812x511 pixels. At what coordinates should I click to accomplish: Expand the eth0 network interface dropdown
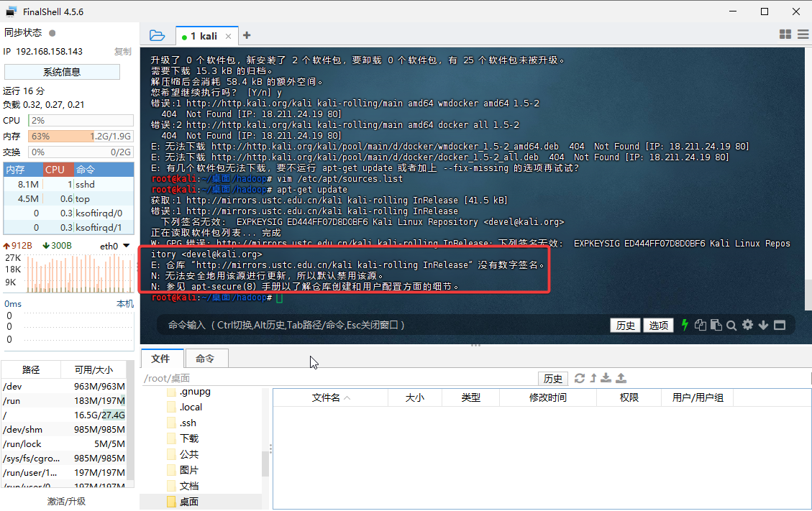(127, 246)
